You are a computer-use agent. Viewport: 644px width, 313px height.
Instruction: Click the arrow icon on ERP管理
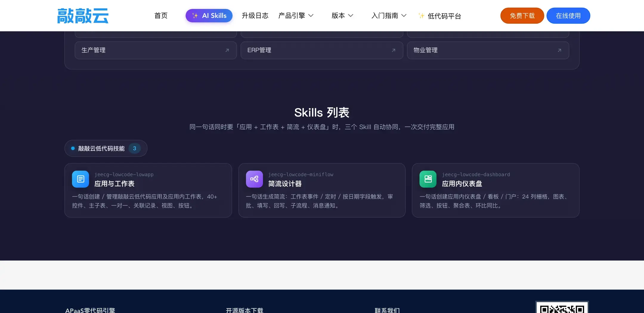394,50
